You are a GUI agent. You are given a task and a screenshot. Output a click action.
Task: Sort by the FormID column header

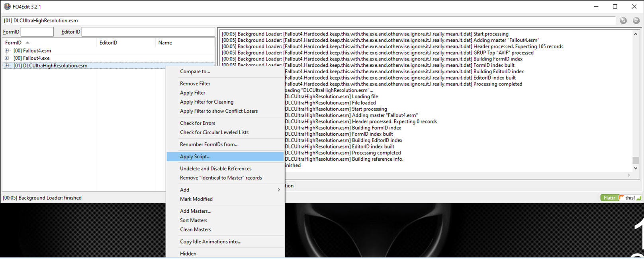14,43
